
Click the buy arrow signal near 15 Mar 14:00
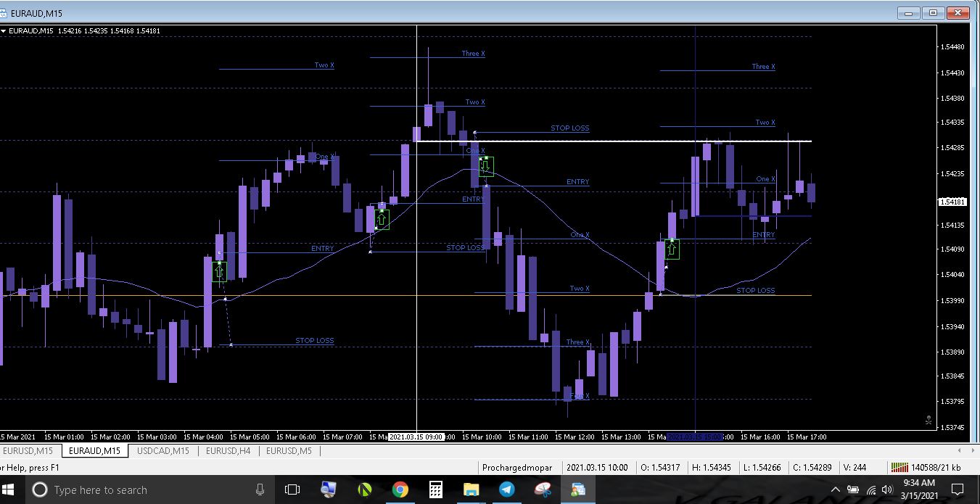click(672, 249)
